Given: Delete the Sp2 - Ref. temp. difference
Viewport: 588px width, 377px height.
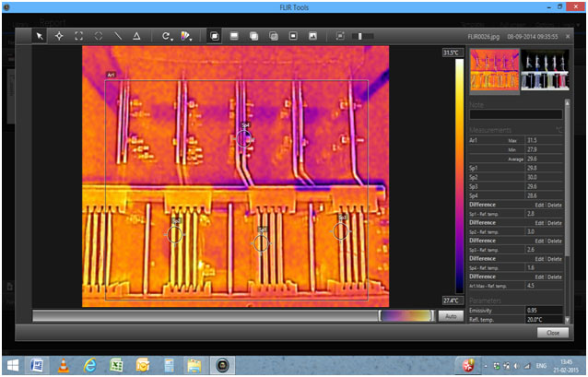Looking at the screenshot, I should point(555,223).
